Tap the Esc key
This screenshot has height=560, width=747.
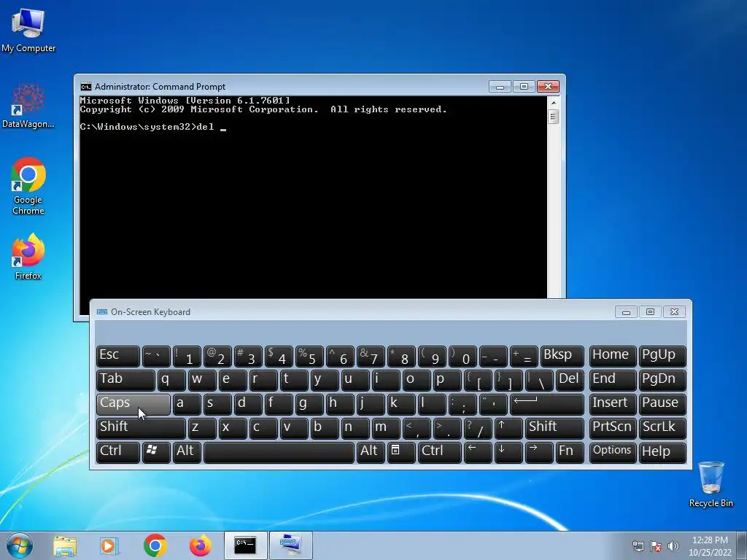pyautogui.click(x=117, y=356)
